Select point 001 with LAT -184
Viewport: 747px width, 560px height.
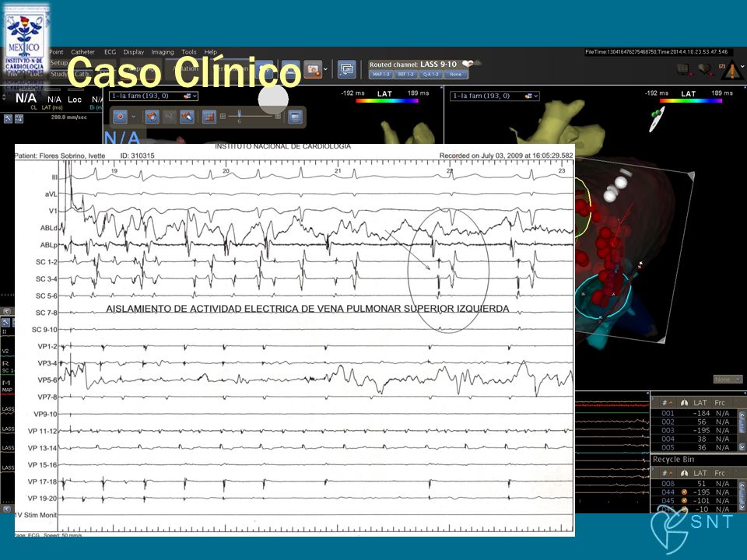[695, 413]
